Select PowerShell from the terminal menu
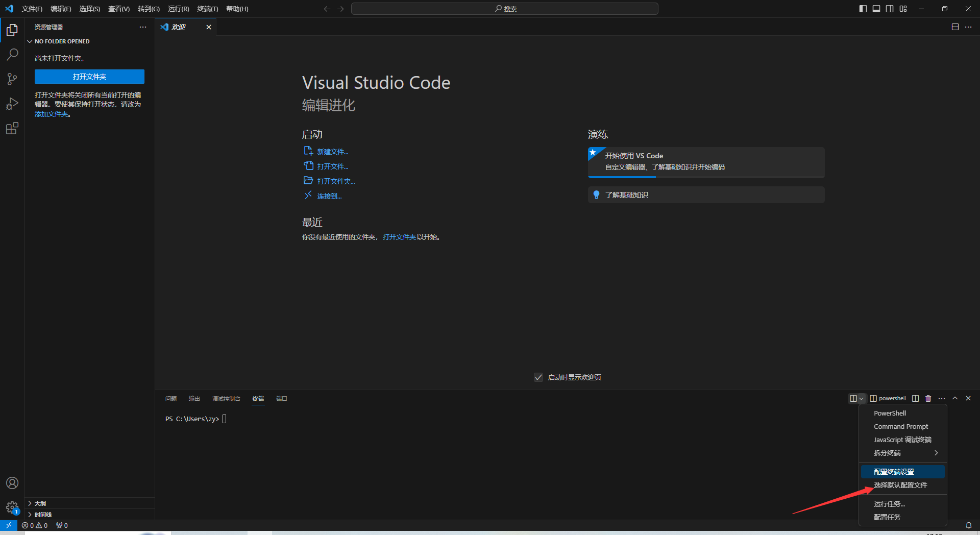 [902, 413]
